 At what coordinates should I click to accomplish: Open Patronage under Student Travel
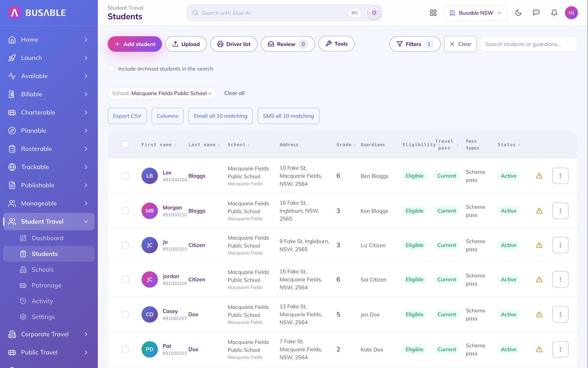[x=49, y=285]
